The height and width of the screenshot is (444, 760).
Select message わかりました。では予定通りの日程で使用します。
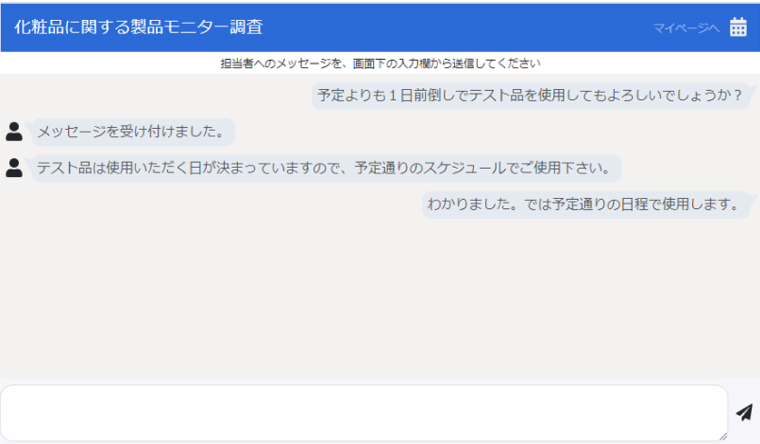tap(586, 205)
